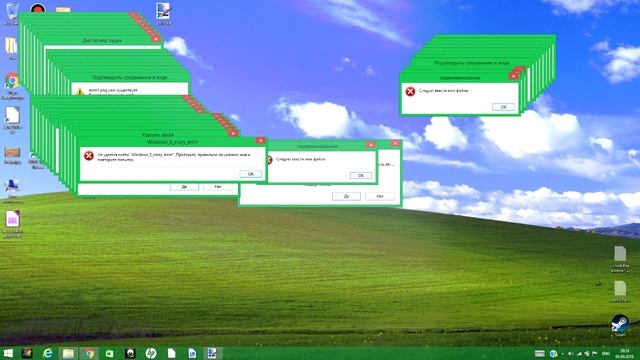Click OK in the center rename error dialog
The image size is (640, 360).
(x=361, y=175)
